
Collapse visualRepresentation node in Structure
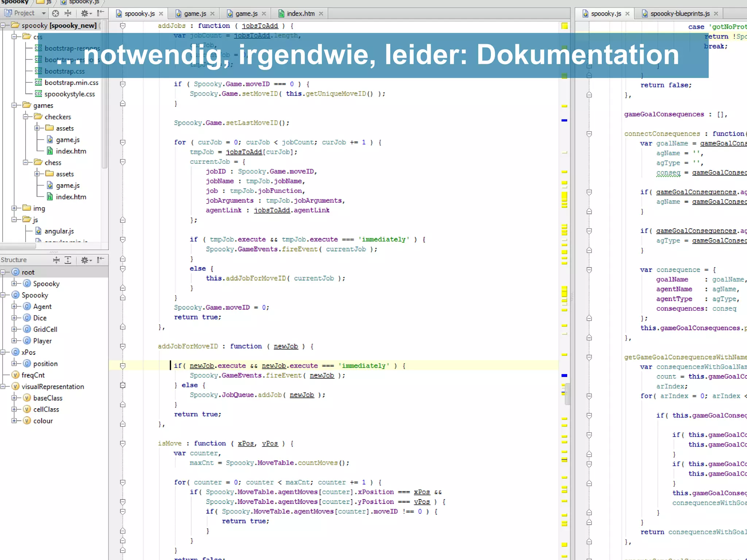coord(3,386)
